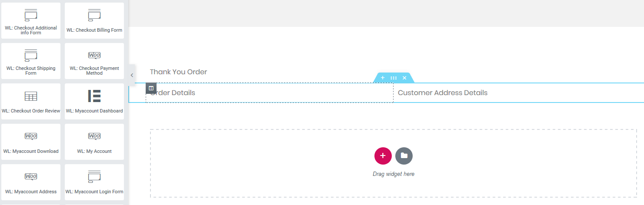The height and width of the screenshot is (205, 644).
Task: Pick the WL: Checkout Shipping Form widget
Action: (x=31, y=61)
